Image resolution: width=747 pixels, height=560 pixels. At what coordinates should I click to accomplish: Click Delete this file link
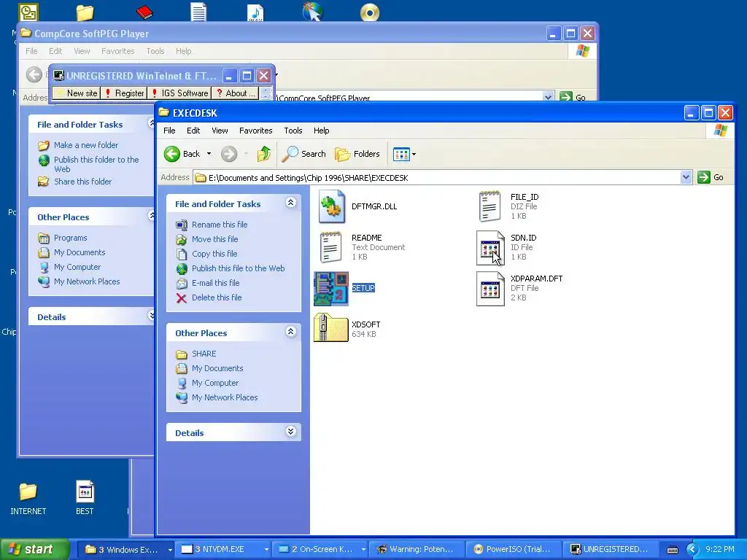217,297
